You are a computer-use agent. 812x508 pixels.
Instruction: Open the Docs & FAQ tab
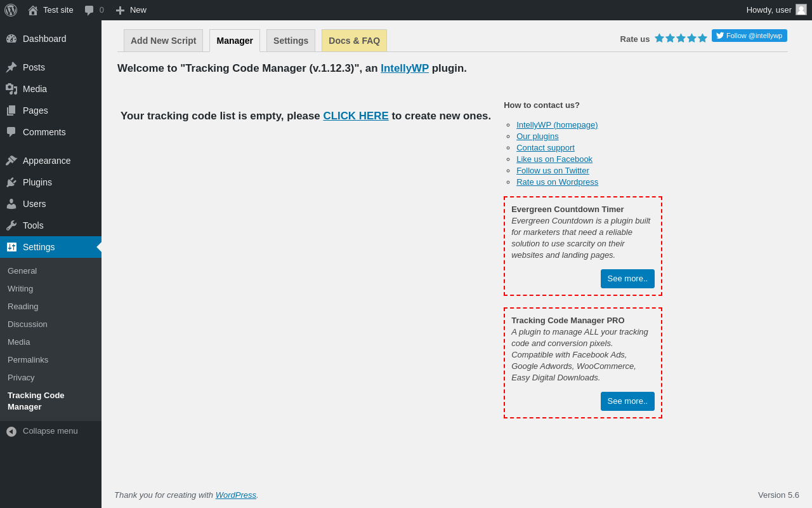pyautogui.click(x=354, y=41)
